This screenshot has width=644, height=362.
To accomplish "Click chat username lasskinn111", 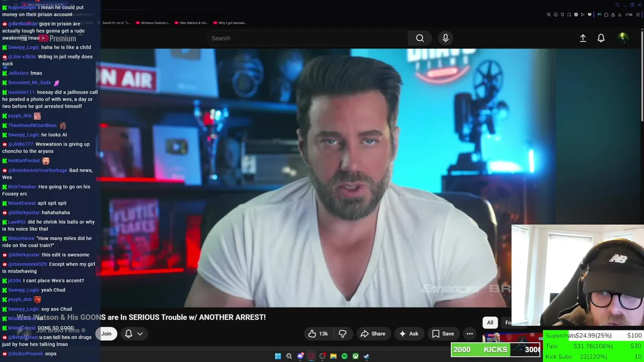I will tap(21, 92).
